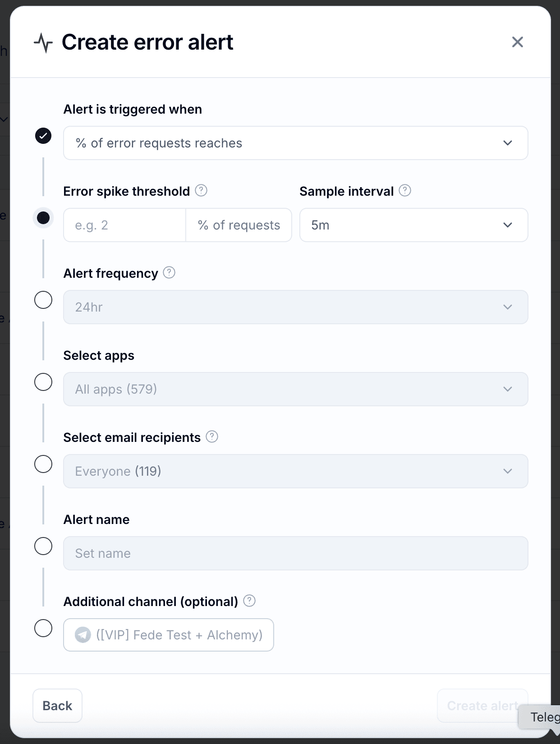Viewport: 560px width, 744px height.
Task: Click the Back button
Action: [57, 706]
